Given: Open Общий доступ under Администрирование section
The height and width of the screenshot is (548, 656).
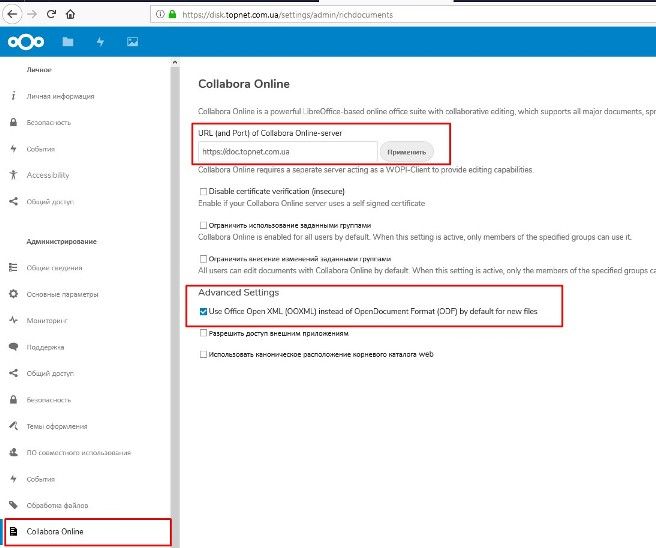Looking at the screenshot, I should (x=50, y=373).
